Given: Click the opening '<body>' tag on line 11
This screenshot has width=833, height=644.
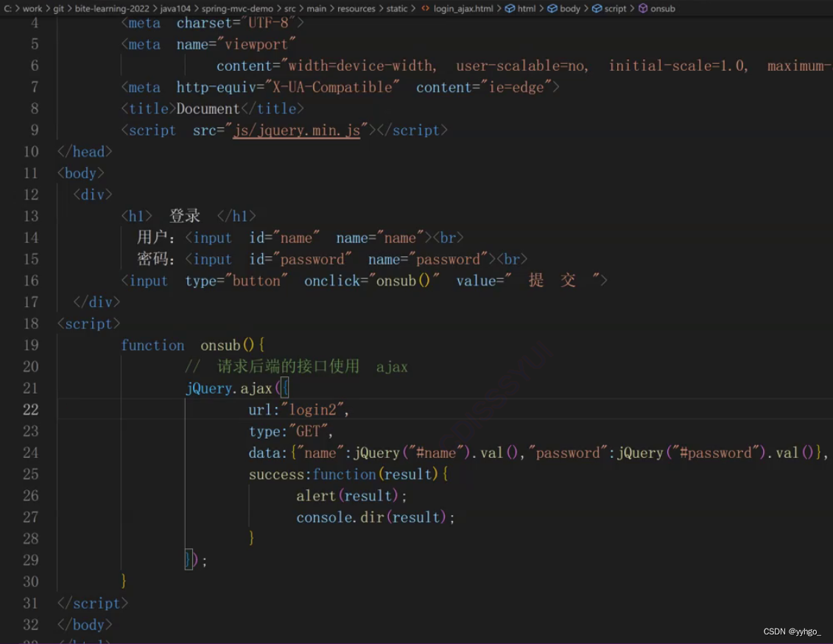Looking at the screenshot, I should (81, 173).
